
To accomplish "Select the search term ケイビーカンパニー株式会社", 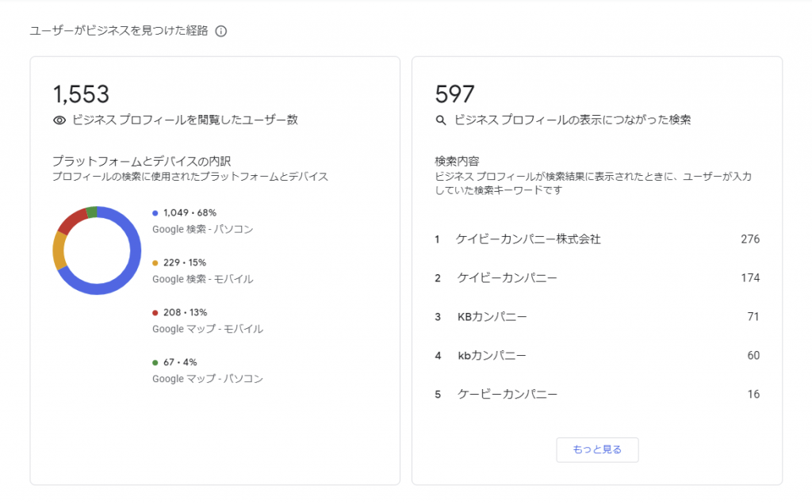I will point(528,239).
